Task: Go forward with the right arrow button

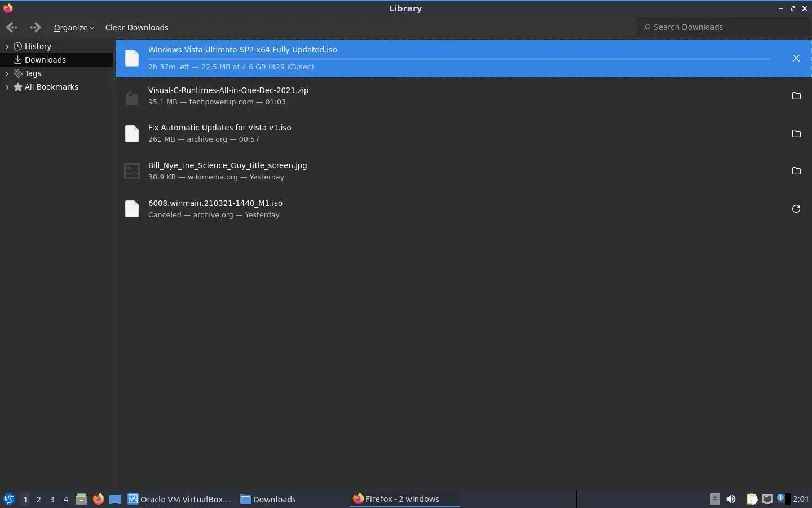Action: (35, 27)
